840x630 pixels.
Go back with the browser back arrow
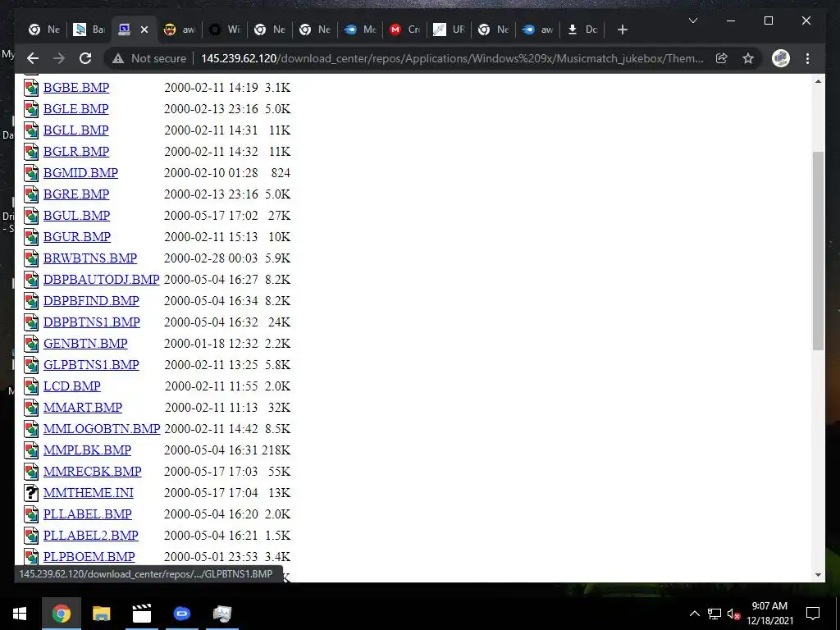point(33,58)
